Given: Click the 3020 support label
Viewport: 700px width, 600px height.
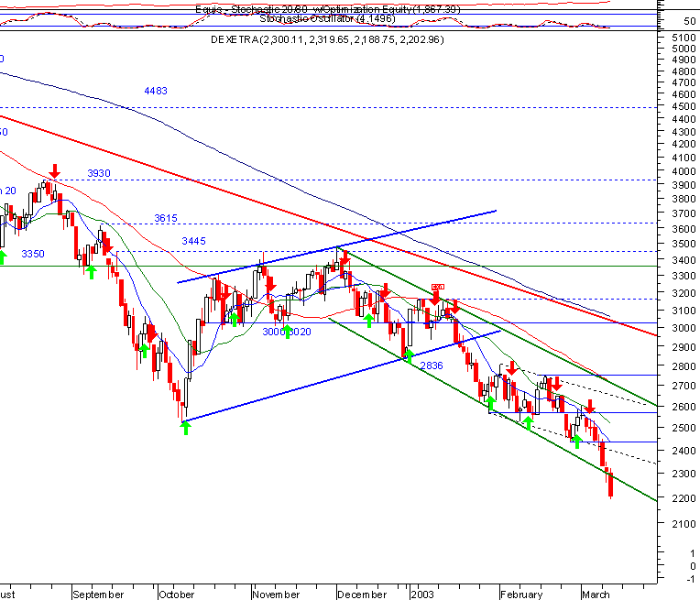Looking at the screenshot, I should 301,332.
